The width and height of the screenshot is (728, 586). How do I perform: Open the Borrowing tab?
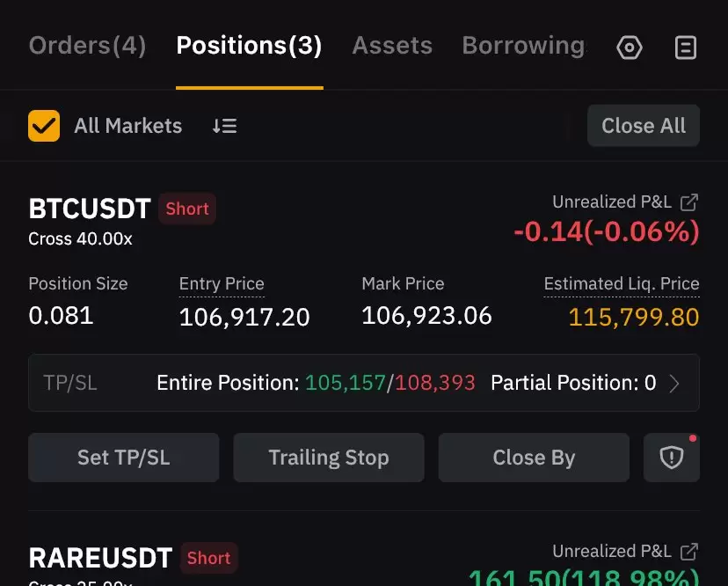524,46
